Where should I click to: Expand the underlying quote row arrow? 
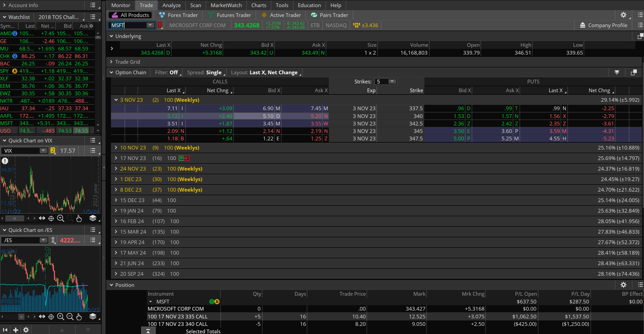(x=112, y=48)
